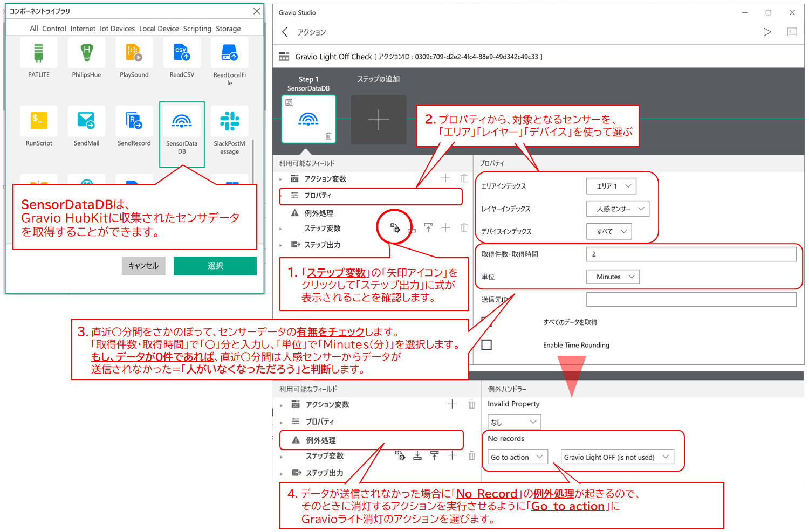This screenshot has height=532, width=809.
Task: Delete action variable in upper field list
Action: pos(464,178)
